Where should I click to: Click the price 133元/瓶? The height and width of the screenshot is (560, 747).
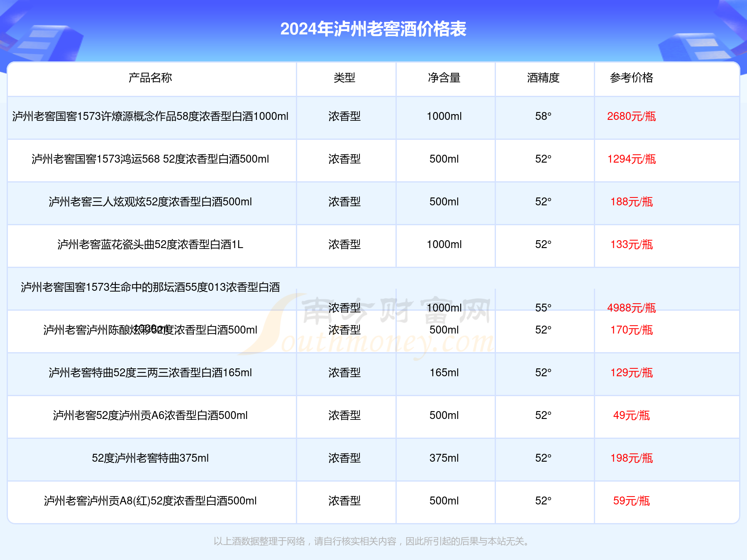632,244
